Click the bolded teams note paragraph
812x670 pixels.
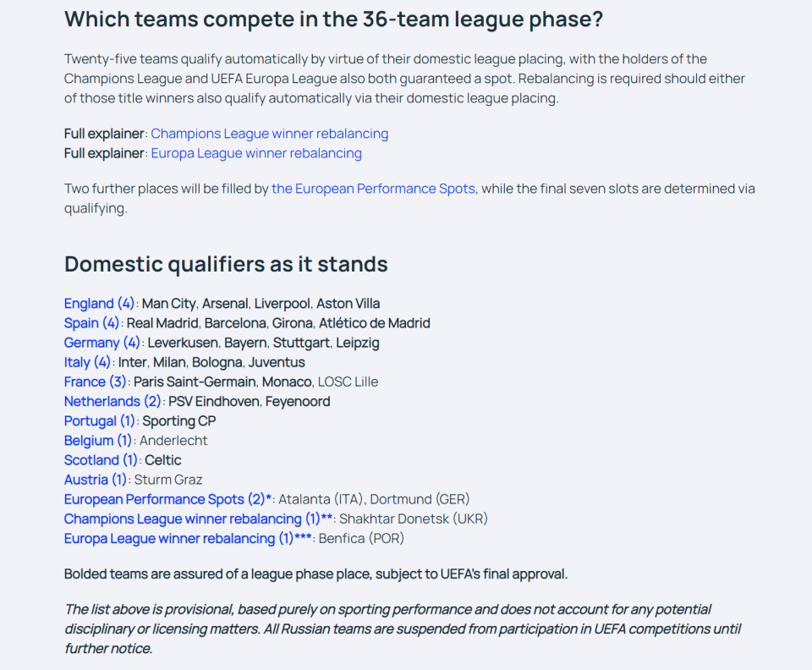[315, 574]
